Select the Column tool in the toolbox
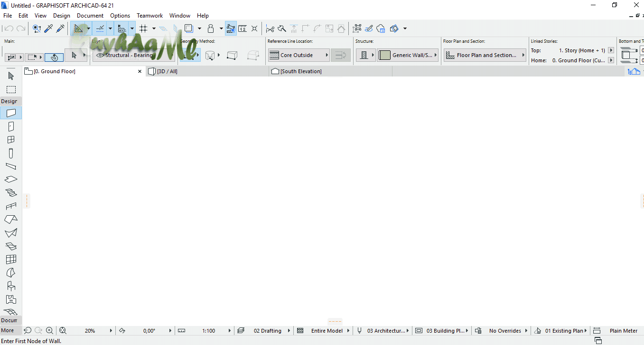 [x=11, y=153]
